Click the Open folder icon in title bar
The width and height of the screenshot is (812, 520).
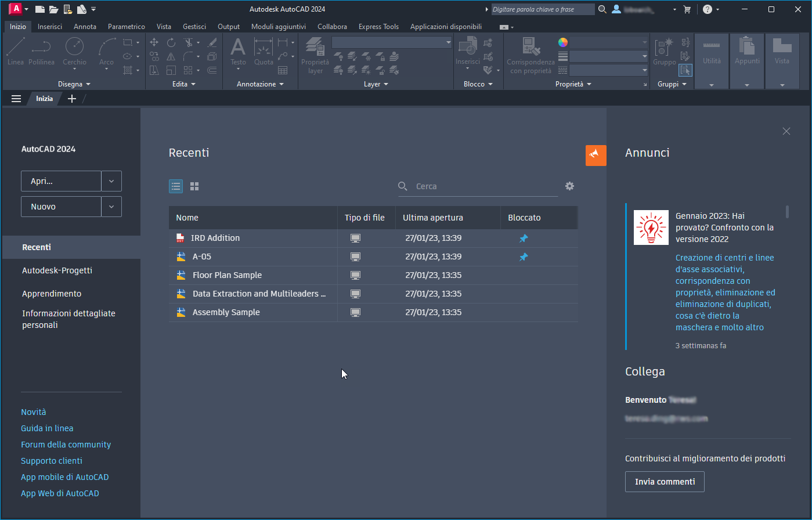(54, 9)
